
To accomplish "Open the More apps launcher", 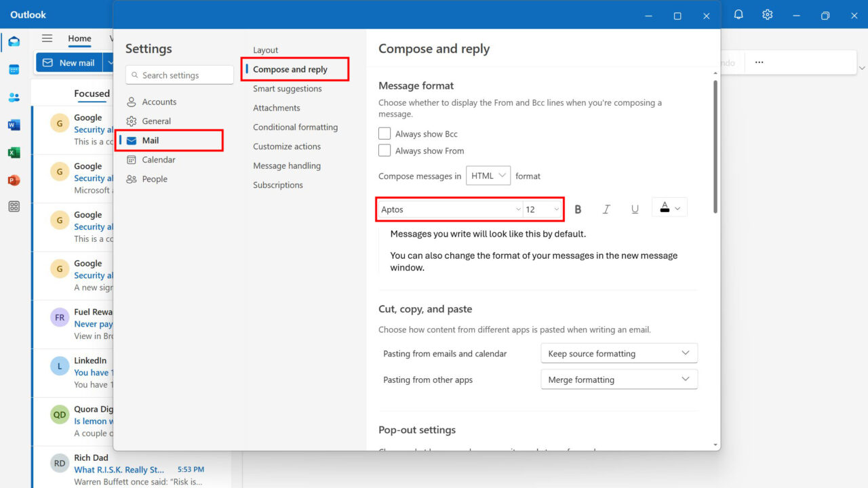I will 14,206.
